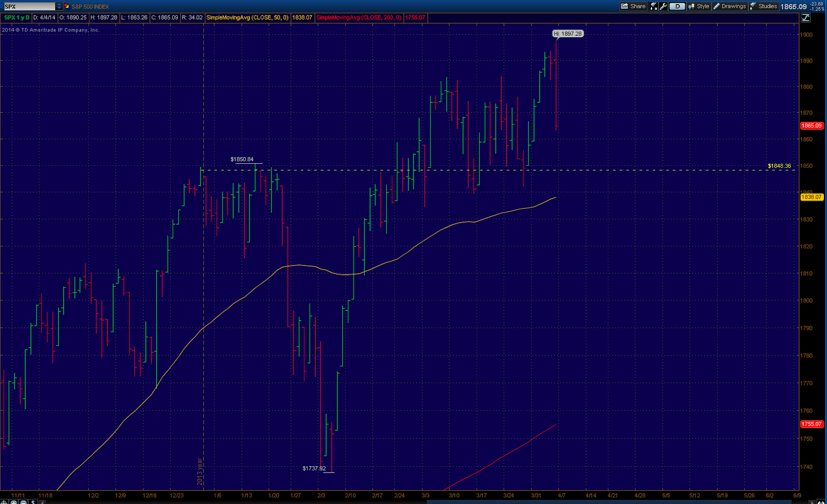Click the 4/7 date on the time axis

click(562, 495)
